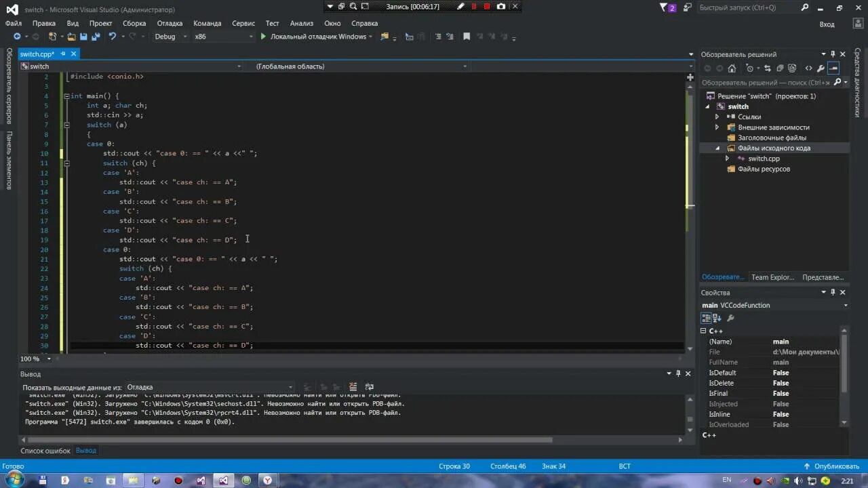Image resolution: width=868 pixels, height=488 pixels.
Task: Open the Сервис menu
Action: [243, 23]
